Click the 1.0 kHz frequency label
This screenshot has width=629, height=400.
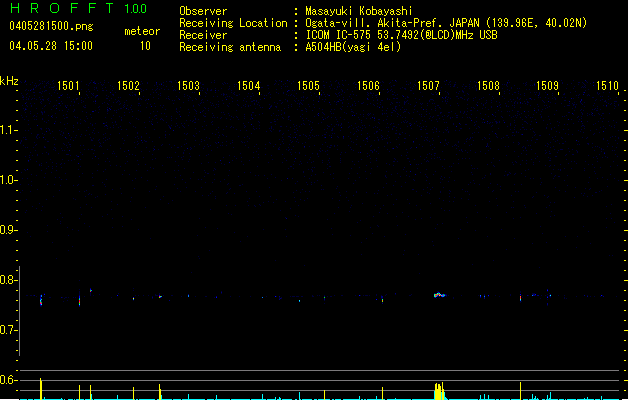pyautogui.click(x=8, y=179)
